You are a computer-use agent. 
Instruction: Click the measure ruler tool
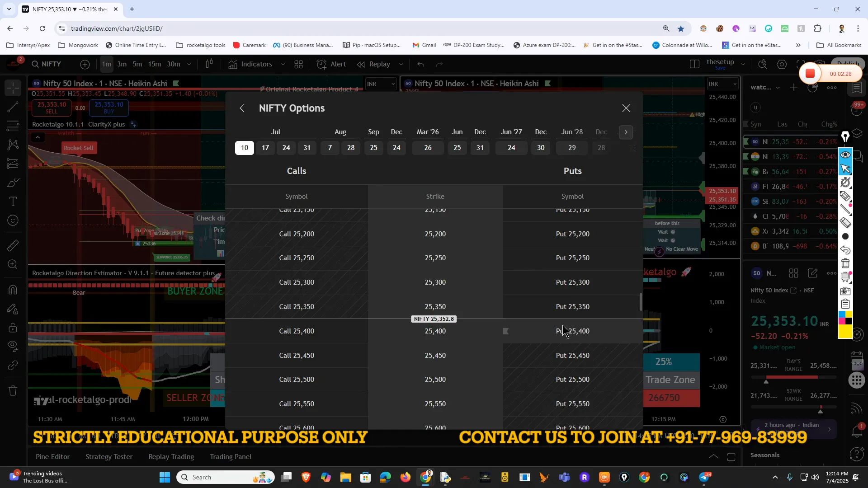[x=13, y=245]
